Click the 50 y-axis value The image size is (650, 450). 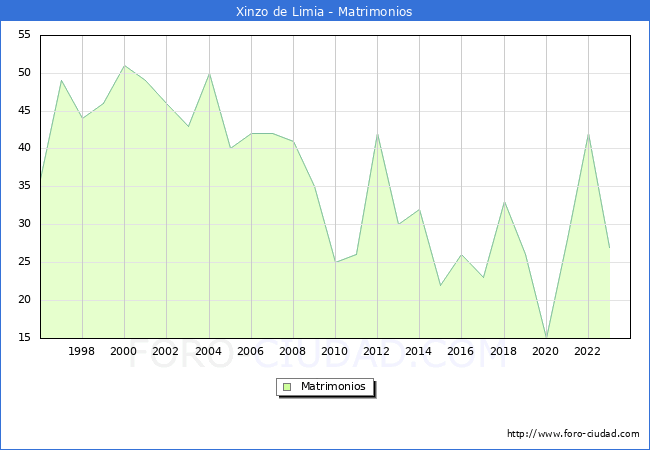click(x=24, y=73)
